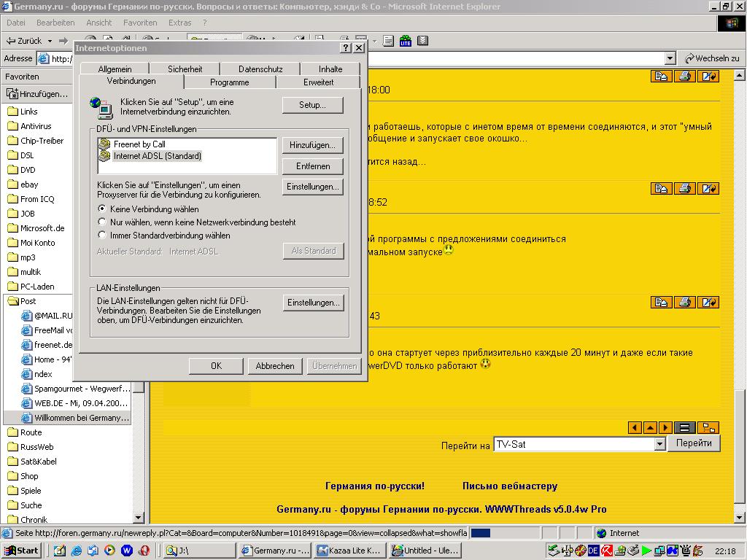The width and height of the screenshot is (747, 560).
Task: Expand the Sat&Kabel favorites folder
Action: point(32,462)
